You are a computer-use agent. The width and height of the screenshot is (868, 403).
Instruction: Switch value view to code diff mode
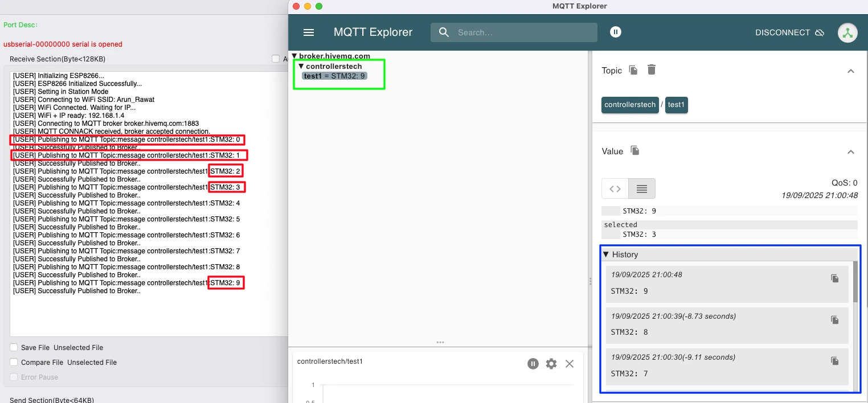(x=615, y=188)
